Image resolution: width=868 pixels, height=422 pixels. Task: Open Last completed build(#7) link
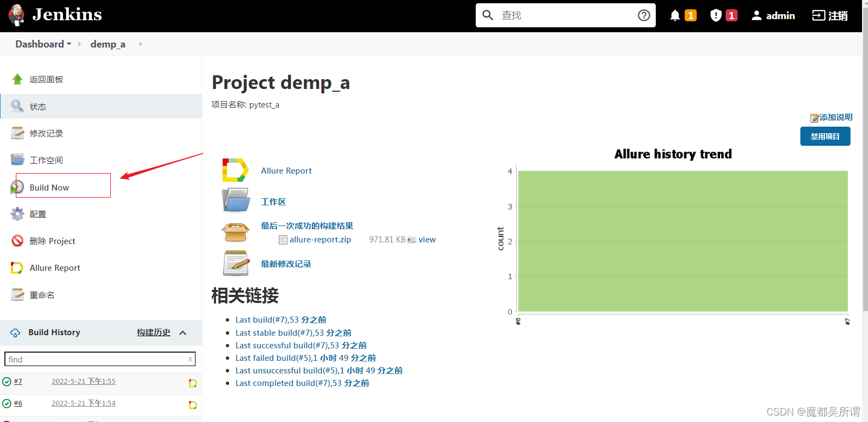(x=302, y=383)
